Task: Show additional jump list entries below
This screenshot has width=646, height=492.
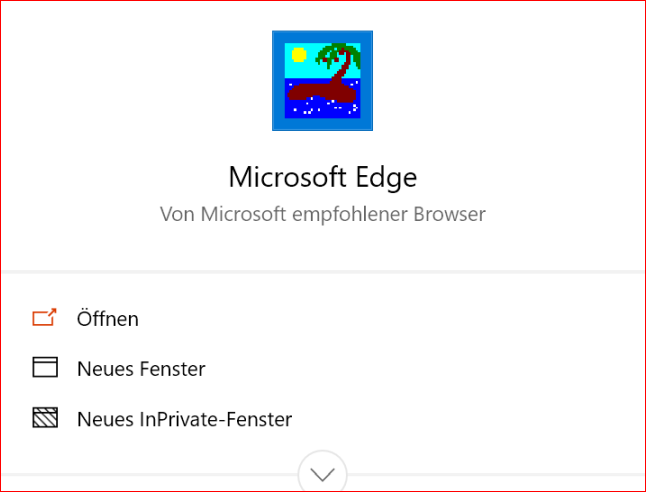Action: tap(322, 474)
